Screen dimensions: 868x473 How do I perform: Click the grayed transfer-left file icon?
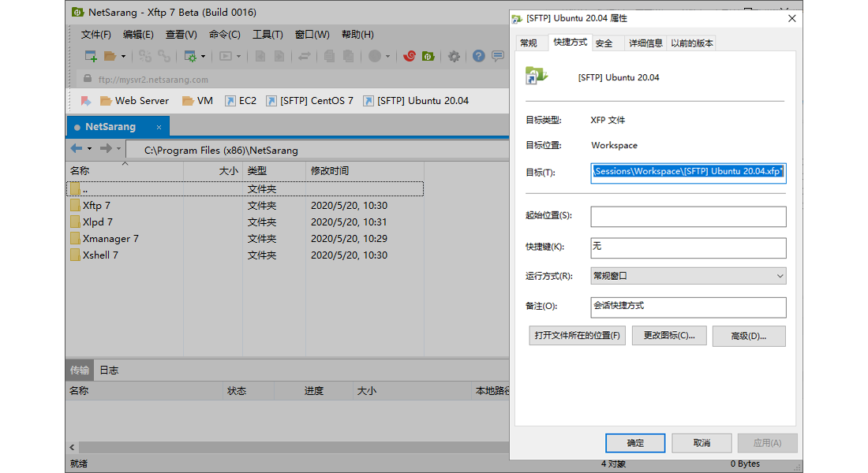[260, 56]
